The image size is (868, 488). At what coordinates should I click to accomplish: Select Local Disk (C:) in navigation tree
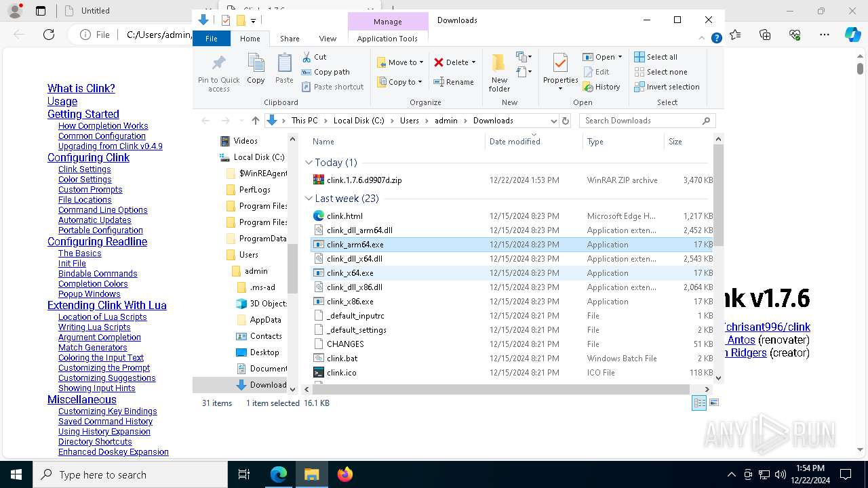(x=258, y=157)
